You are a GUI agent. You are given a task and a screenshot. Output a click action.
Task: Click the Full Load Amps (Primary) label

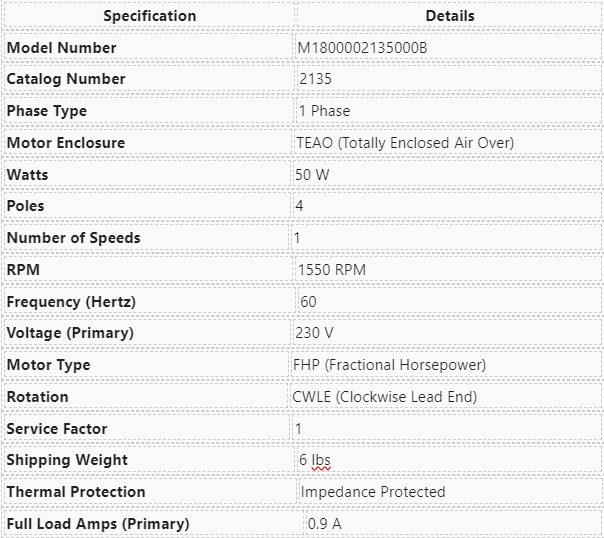(98, 524)
